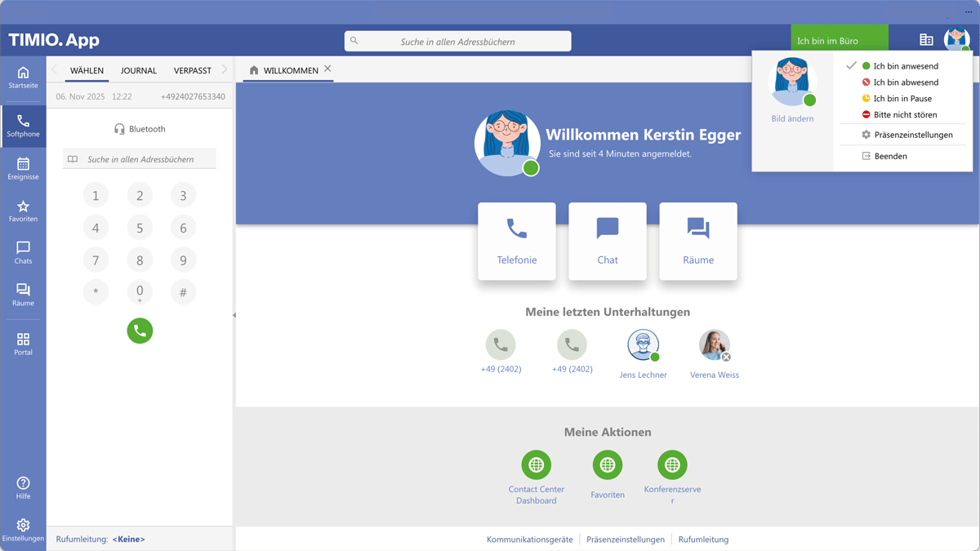Go to Favoriten star in sidebar

23,211
